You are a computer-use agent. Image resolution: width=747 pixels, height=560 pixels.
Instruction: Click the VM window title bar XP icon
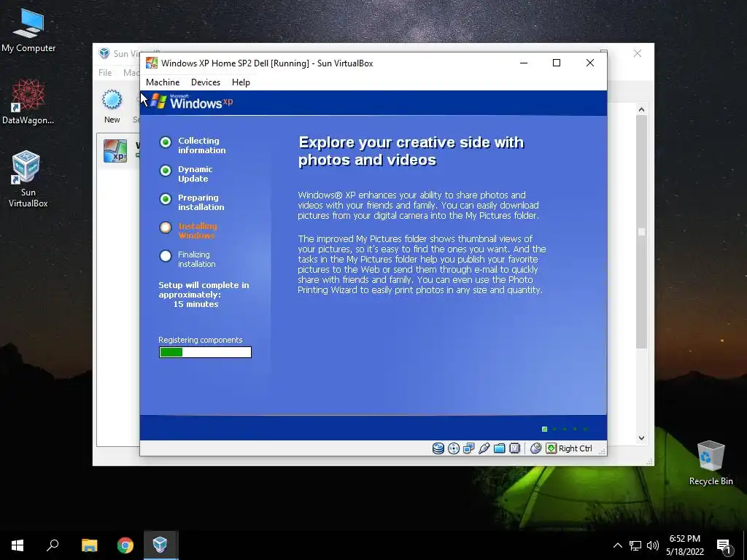152,63
